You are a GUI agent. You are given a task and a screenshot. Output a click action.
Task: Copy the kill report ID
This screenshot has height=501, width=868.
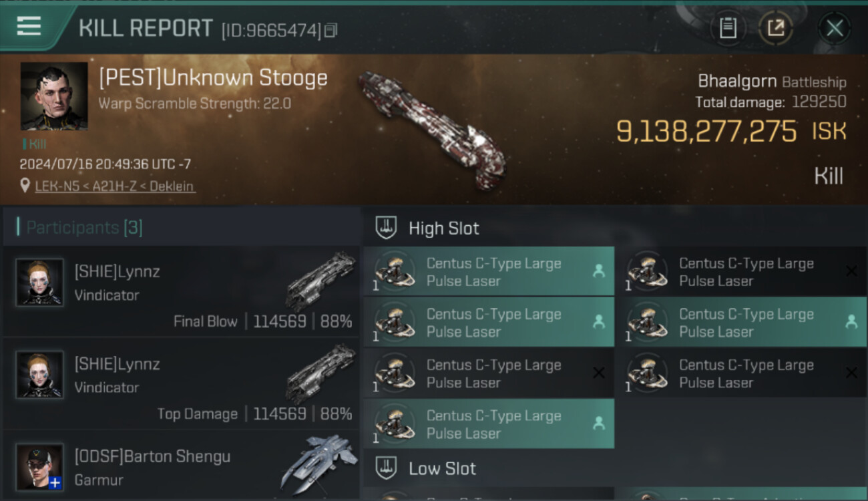331,30
